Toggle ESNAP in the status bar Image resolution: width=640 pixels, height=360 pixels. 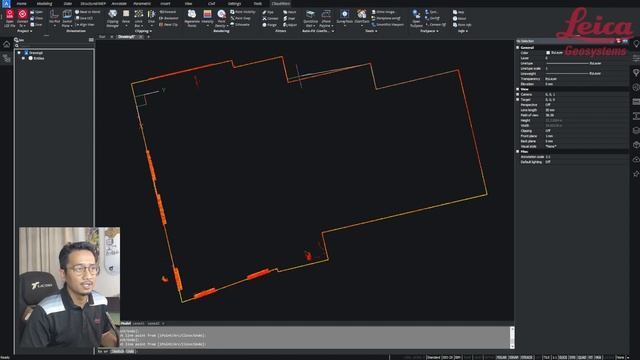coord(513,357)
